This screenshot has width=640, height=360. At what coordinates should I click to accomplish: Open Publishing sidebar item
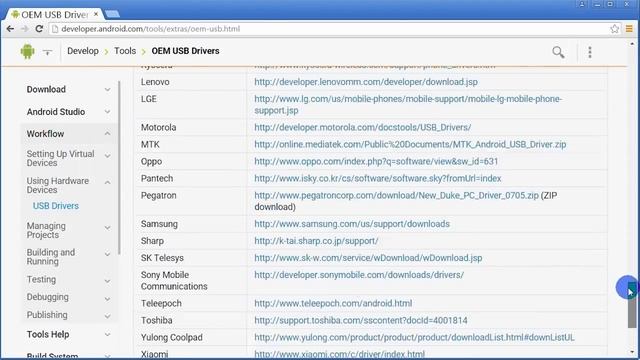tap(47, 315)
